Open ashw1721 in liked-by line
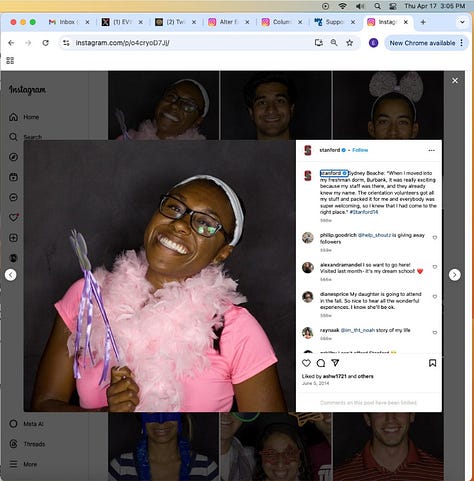474x481 pixels. [335, 376]
